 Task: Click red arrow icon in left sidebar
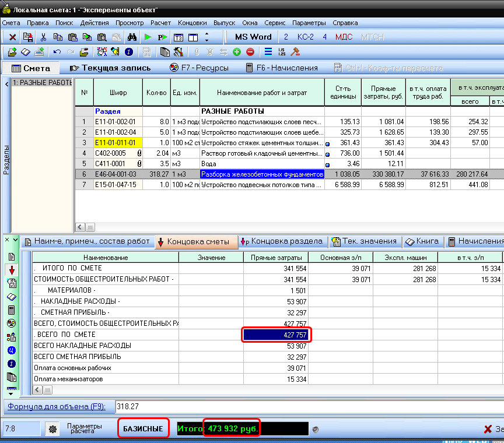[11, 270]
